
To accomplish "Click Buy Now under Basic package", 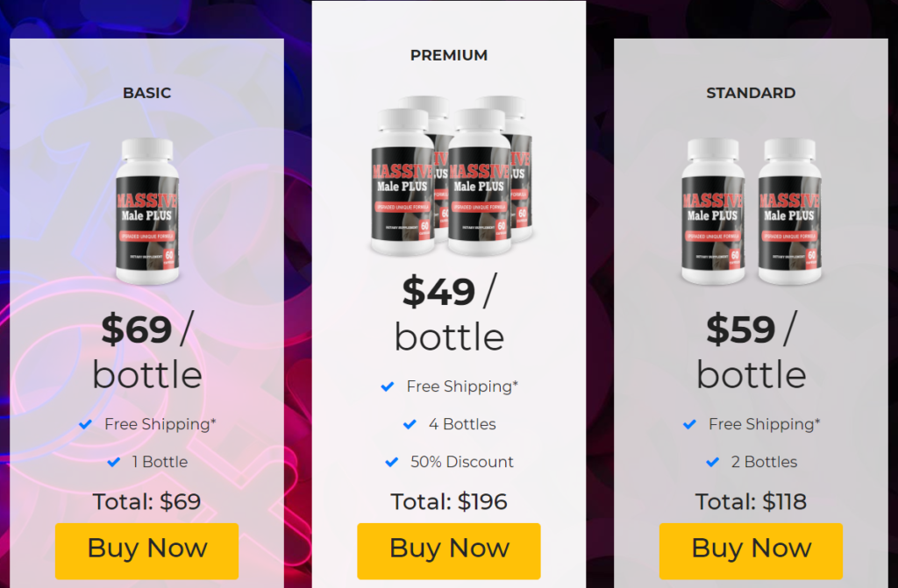I will tap(146, 551).
